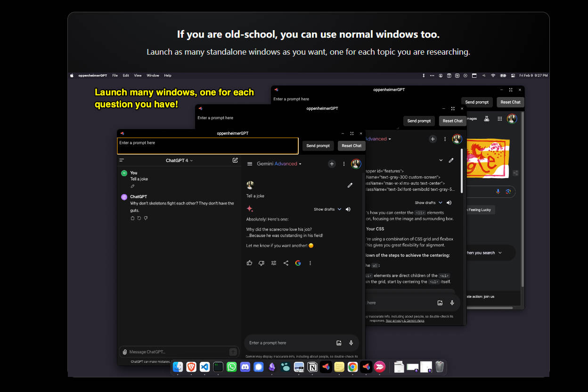Open Brave browser from the dock
The image size is (588, 392).
[x=191, y=367]
